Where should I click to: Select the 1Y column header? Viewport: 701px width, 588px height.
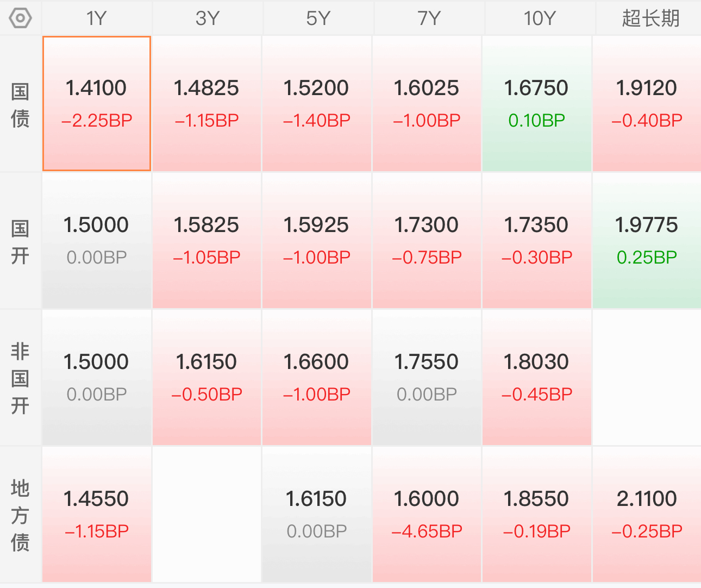click(97, 18)
